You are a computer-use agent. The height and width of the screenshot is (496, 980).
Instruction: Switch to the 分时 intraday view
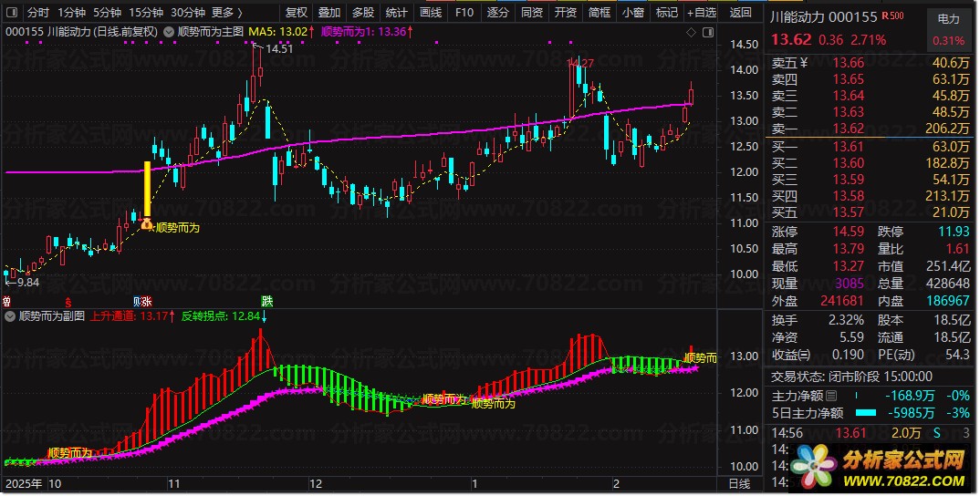pyautogui.click(x=37, y=13)
